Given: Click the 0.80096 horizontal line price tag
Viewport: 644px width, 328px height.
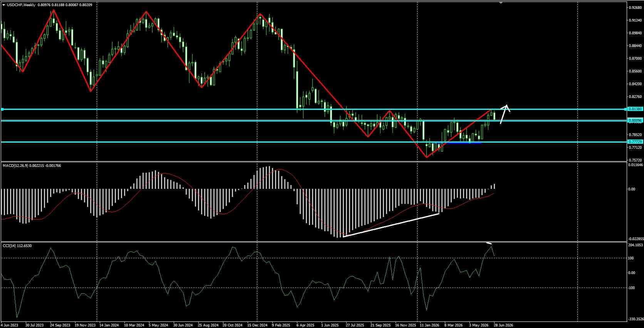Looking at the screenshot, I should click(635, 121).
